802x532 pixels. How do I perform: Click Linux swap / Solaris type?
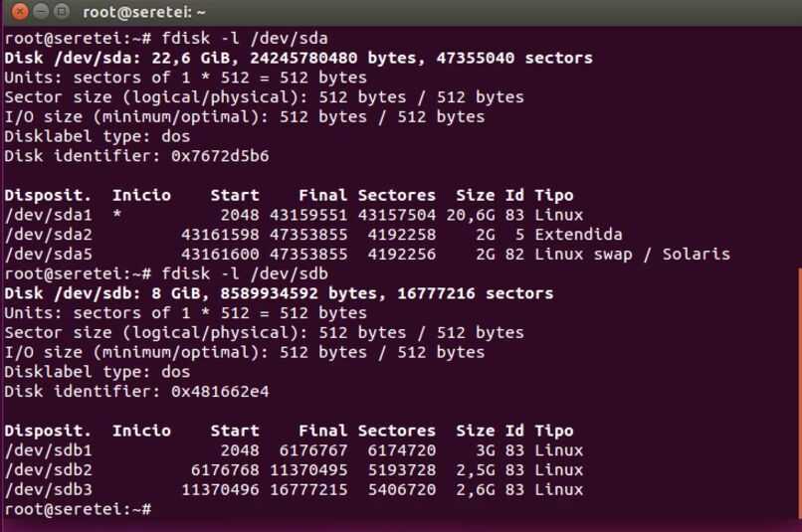pos(632,254)
